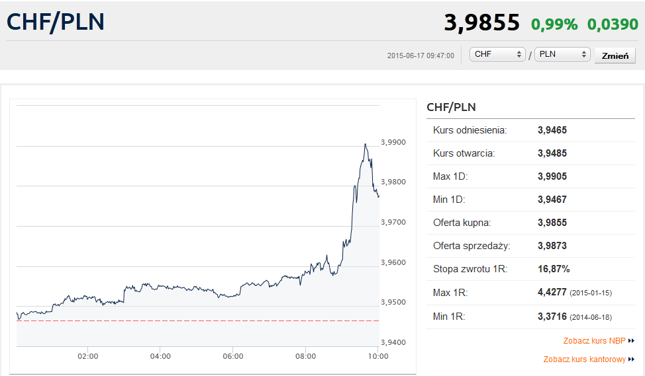645x376 pixels.
Task: Click the 10:00 time axis label
Action: coord(378,356)
